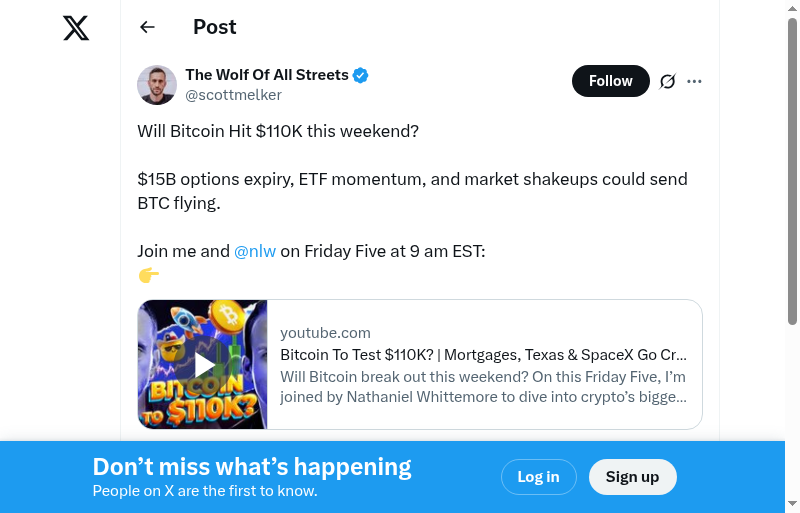
Task: Click the X logo icon
Action: pos(76,28)
